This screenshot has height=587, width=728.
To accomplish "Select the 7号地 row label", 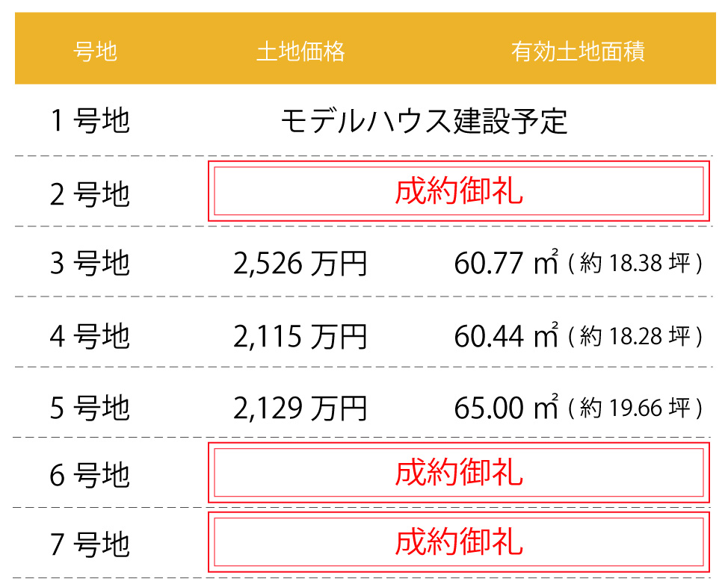I will [90, 544].
